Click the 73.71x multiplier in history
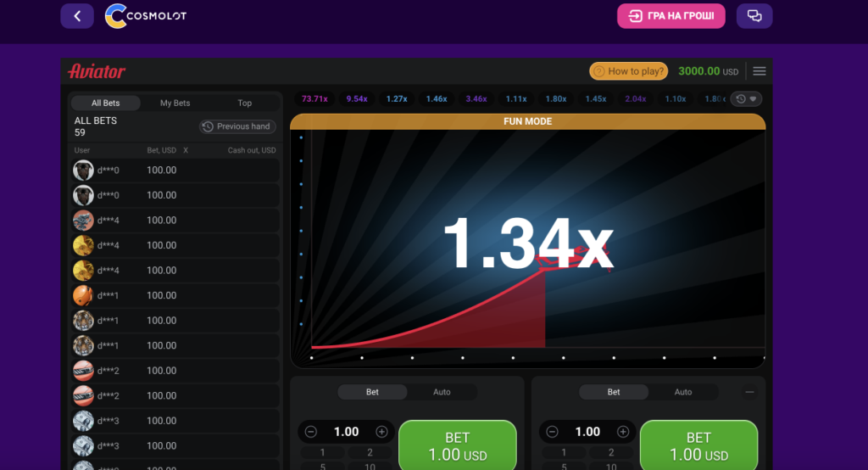 (x=314, y=99)
